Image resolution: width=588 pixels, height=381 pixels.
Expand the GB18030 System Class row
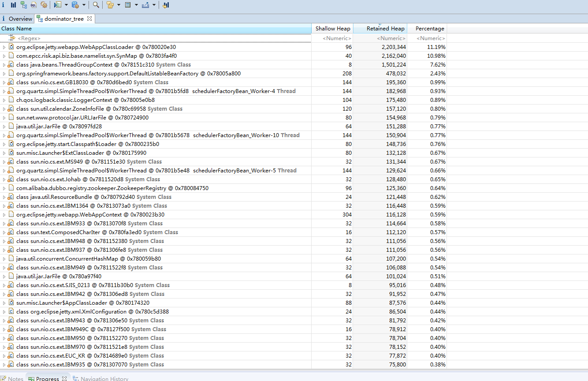coord(4,82)
